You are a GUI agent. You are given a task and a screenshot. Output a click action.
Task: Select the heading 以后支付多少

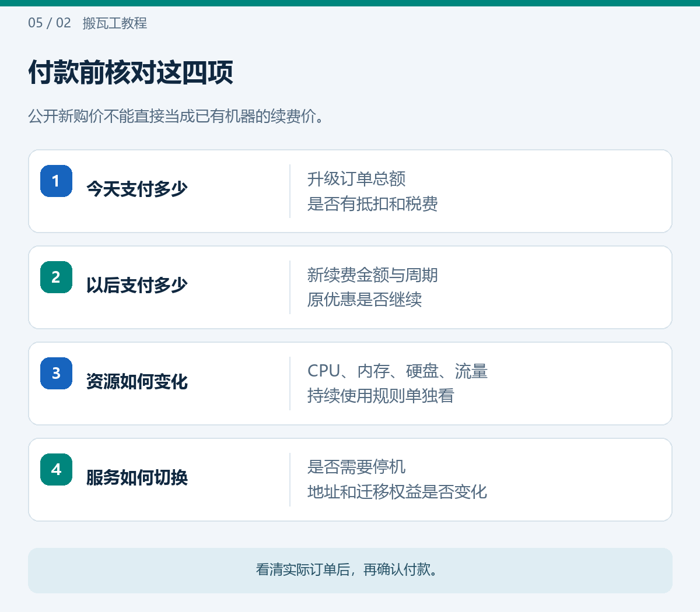point(137,285)
